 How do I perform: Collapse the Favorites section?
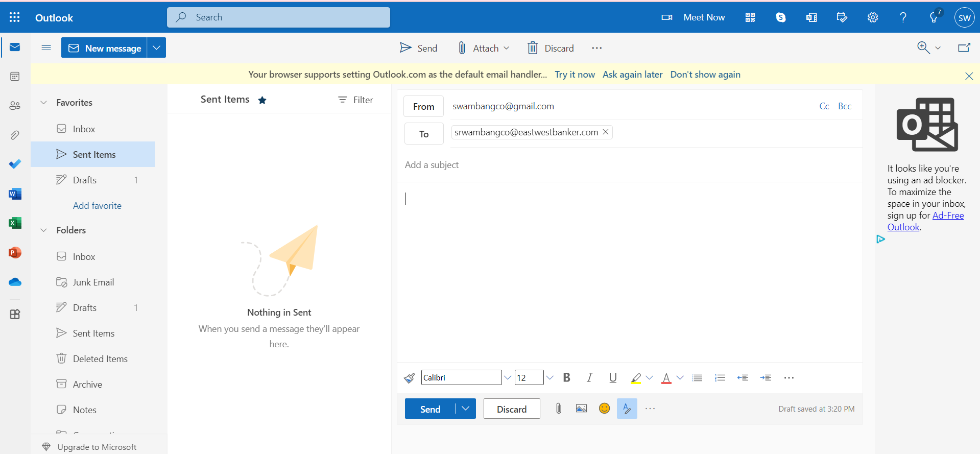[x=44, y=103]
